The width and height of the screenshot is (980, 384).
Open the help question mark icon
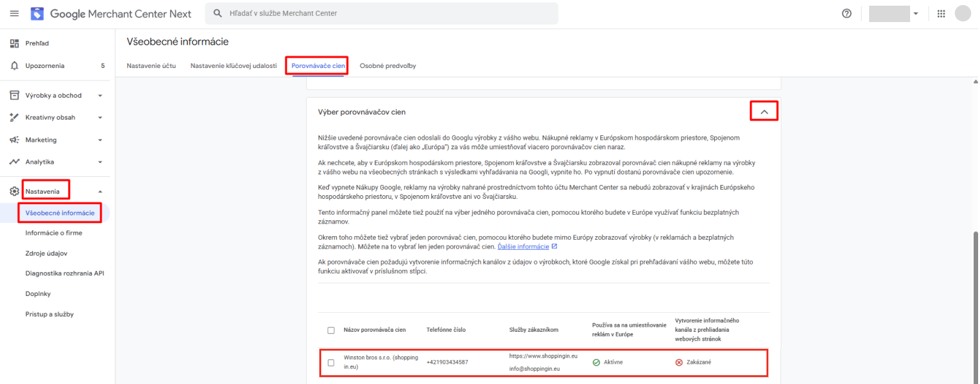tap(846, 14)
